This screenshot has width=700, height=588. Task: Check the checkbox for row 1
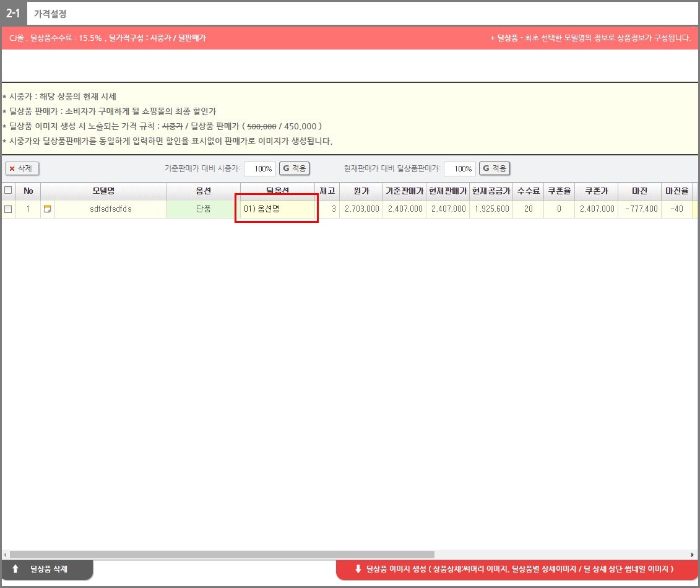click(8, 209)
